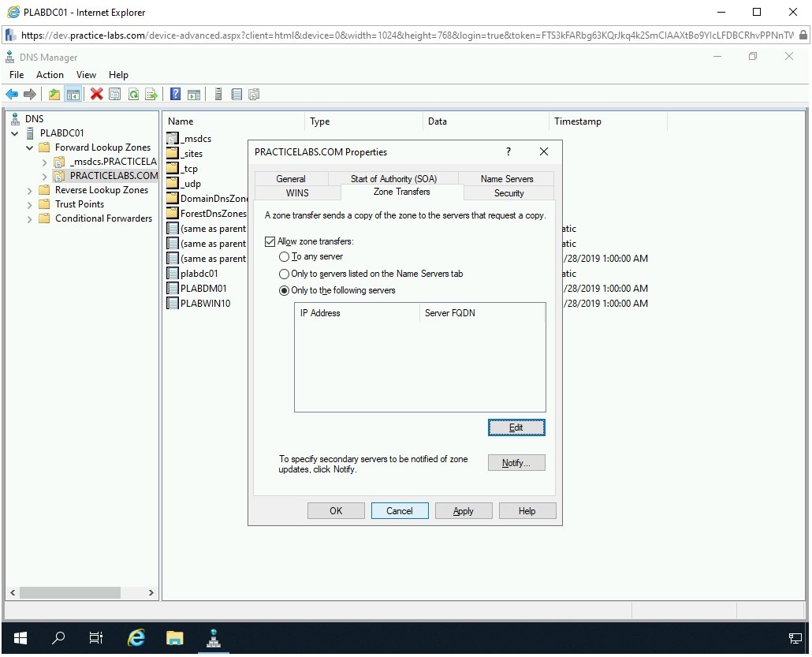
Task: Toggle the Show/Hide Console Tree icon
Action: click(x=73, y=95)
